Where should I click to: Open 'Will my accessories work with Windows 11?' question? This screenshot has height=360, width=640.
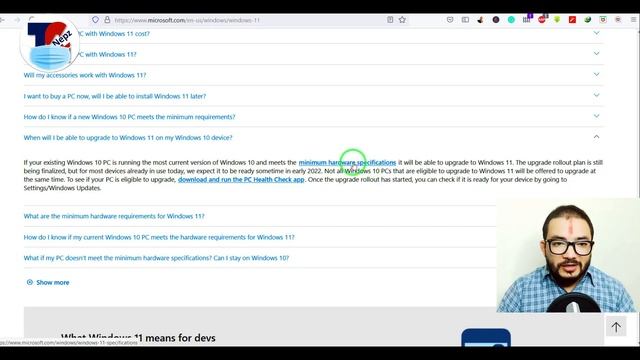(84, 75)
